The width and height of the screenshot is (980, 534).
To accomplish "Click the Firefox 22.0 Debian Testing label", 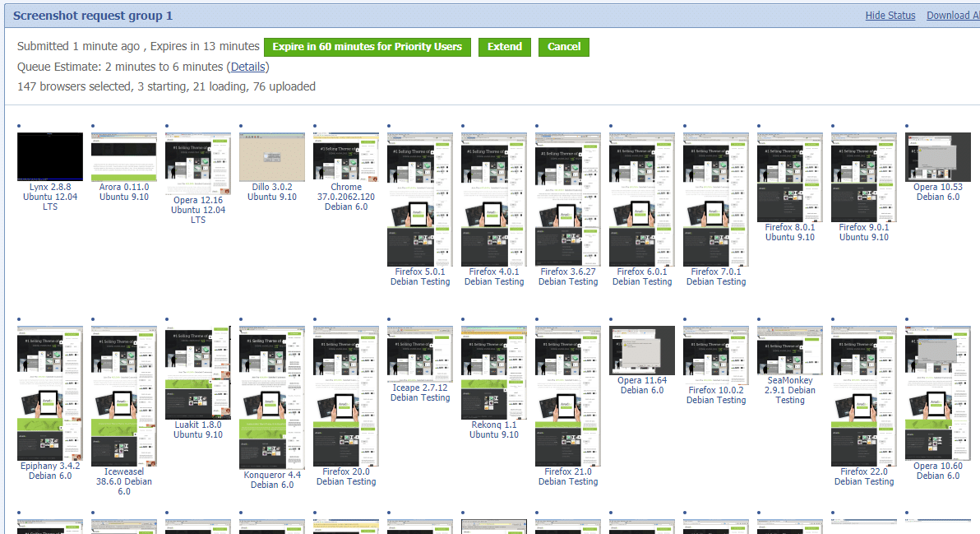I will click(x=864, y=476).
